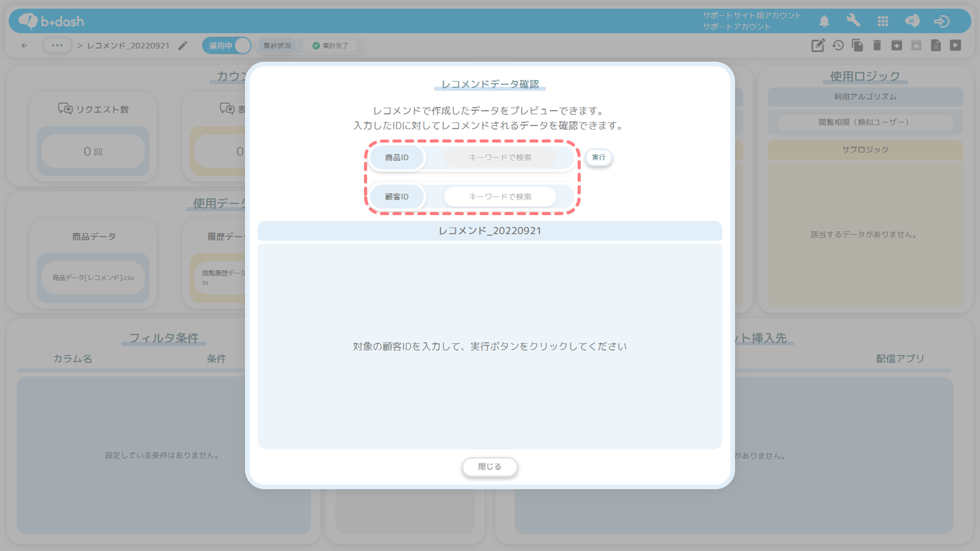Click the 配信アプリ column header

900,359
